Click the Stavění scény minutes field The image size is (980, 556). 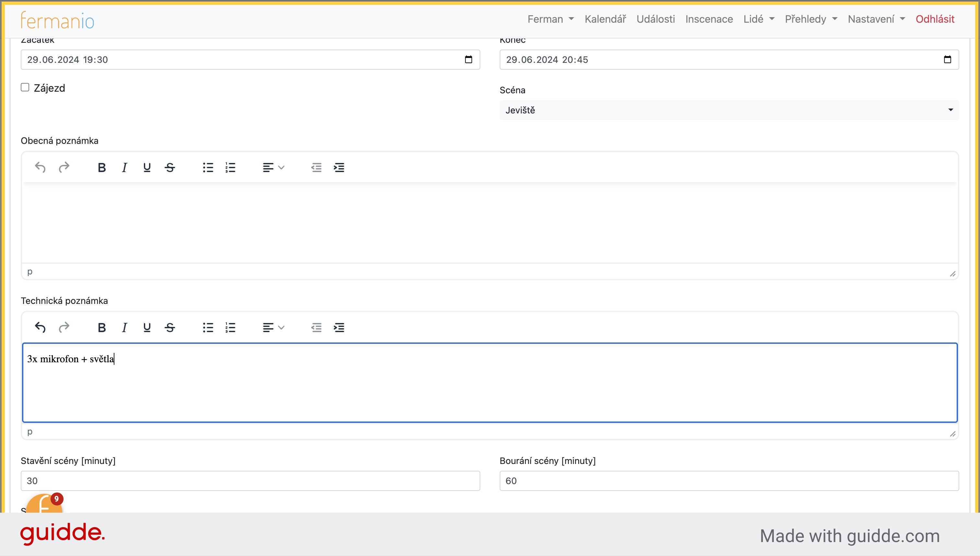click(250, 481)
